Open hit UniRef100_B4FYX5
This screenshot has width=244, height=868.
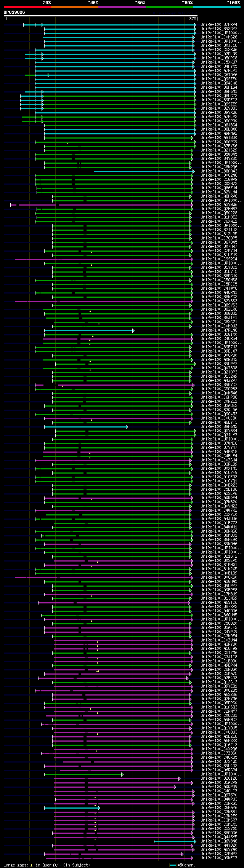click(219, 67)
